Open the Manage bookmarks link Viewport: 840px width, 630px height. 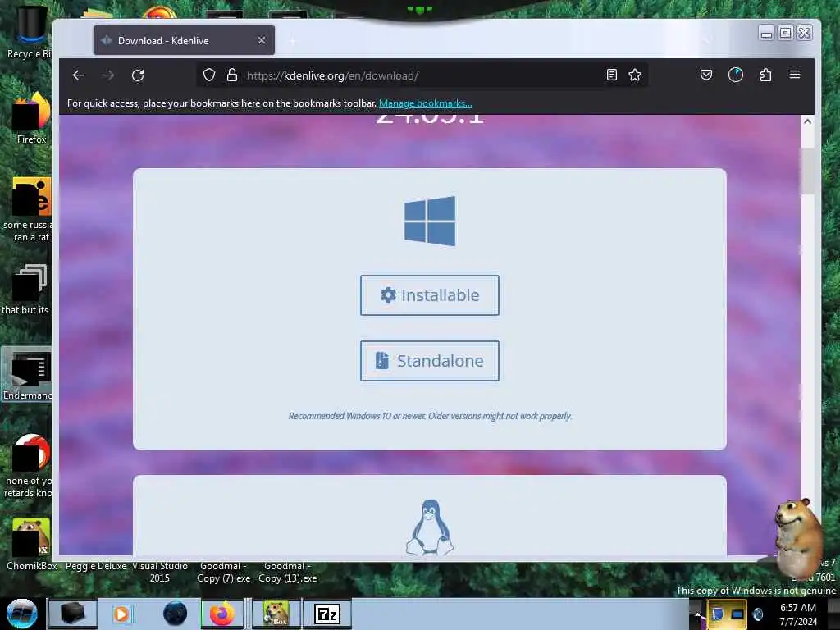pos(426,103)
